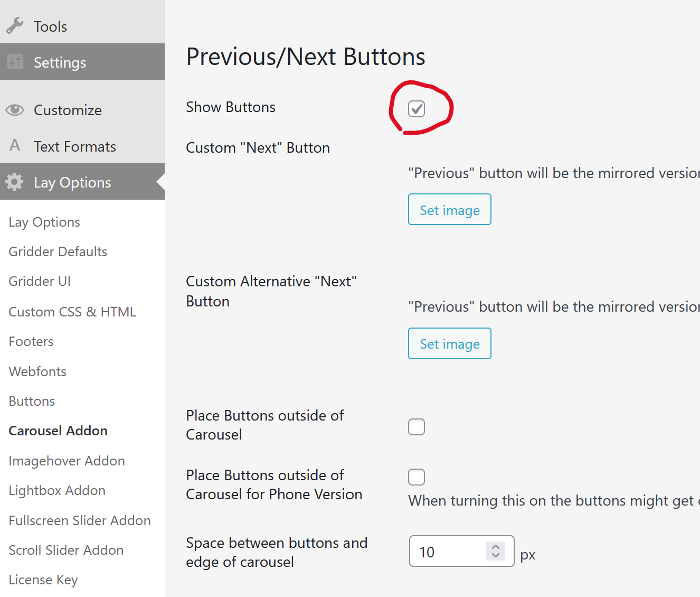
Task: Uncheck the Show Buttons checkbox
Action: click(x=417, y=109)
